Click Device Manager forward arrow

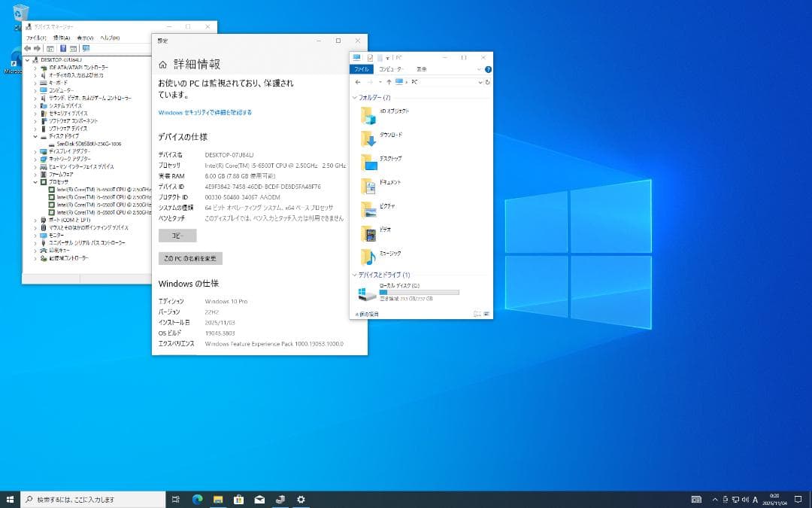pos(37,48)
